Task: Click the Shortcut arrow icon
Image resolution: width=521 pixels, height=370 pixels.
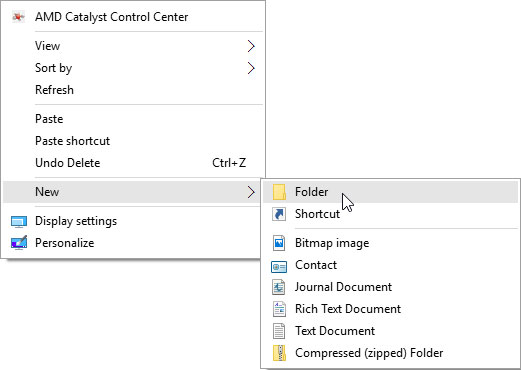Action: tap(279, 214)
